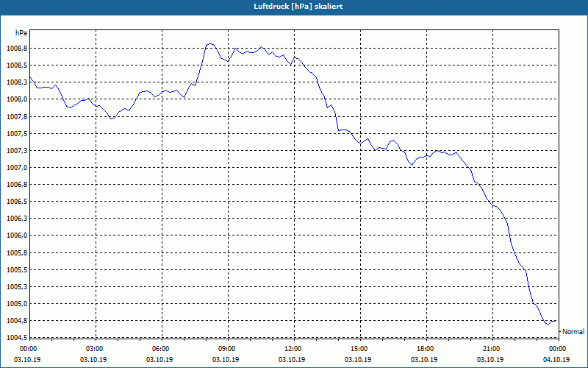Select the 1007,3 axis label
This screenshot has width=588, height=368.
(x=17, y=151)
